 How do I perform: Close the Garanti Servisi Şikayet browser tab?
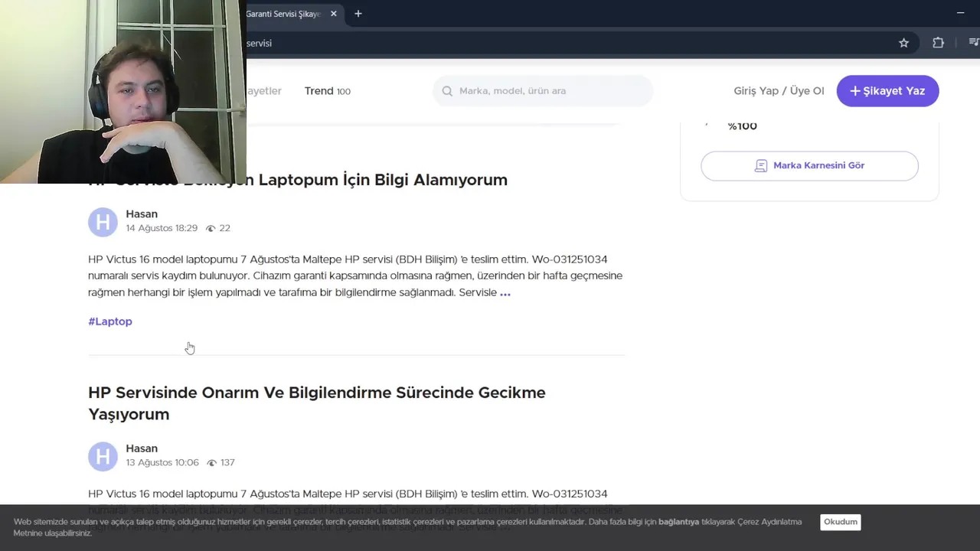tap(333, 14)
